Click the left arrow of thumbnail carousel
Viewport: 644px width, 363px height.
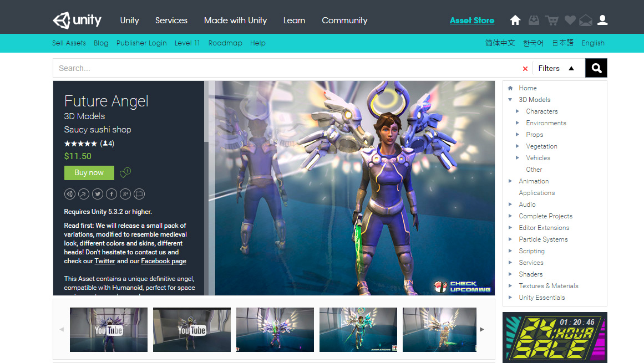tap(62, 329)
